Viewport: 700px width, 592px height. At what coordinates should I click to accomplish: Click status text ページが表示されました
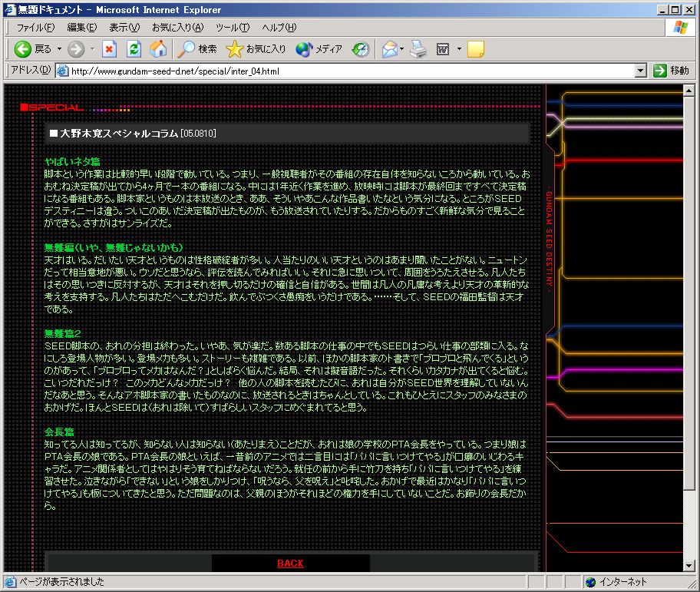coord(61,582)
